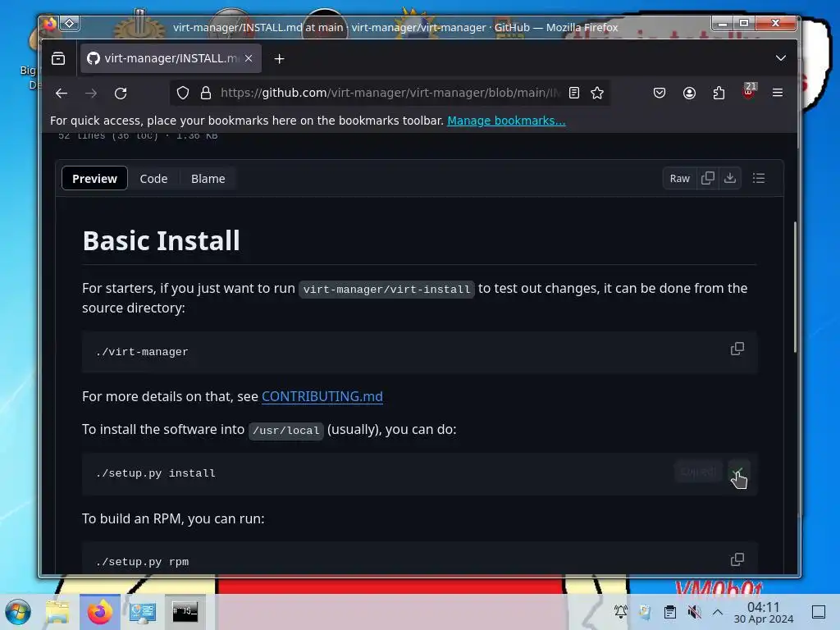Click the ./virt-manager code text

[142, 352]
